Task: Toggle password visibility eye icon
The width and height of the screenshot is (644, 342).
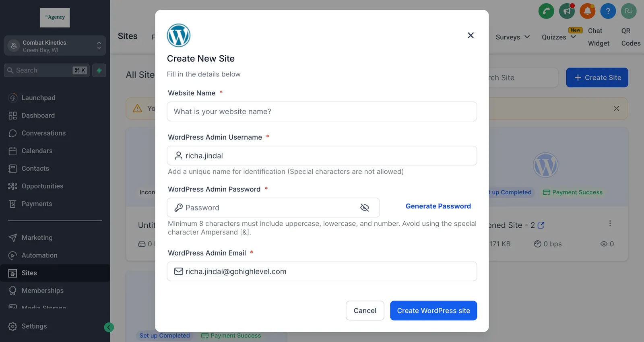Action: point(365,208)
